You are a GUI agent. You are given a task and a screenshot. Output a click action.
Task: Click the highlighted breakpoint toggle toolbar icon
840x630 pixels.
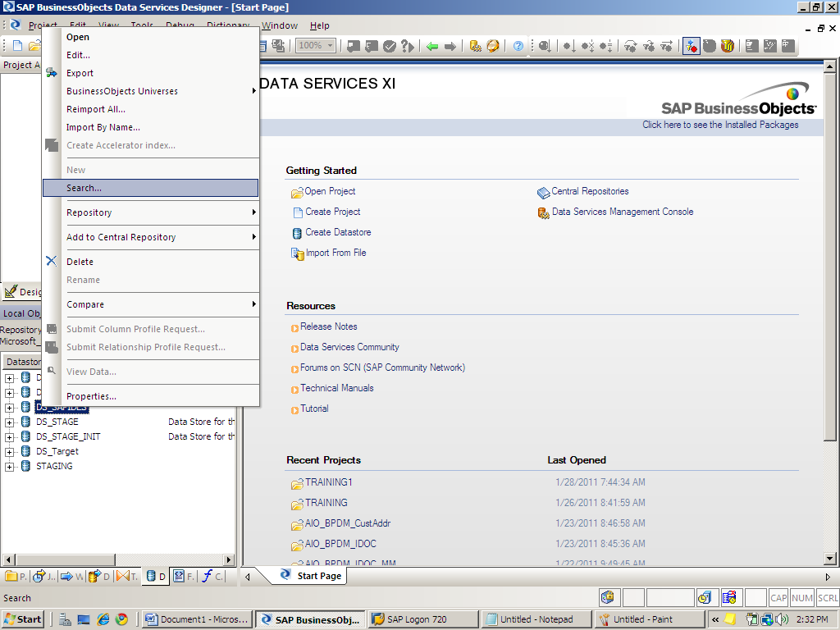(691, 46)
